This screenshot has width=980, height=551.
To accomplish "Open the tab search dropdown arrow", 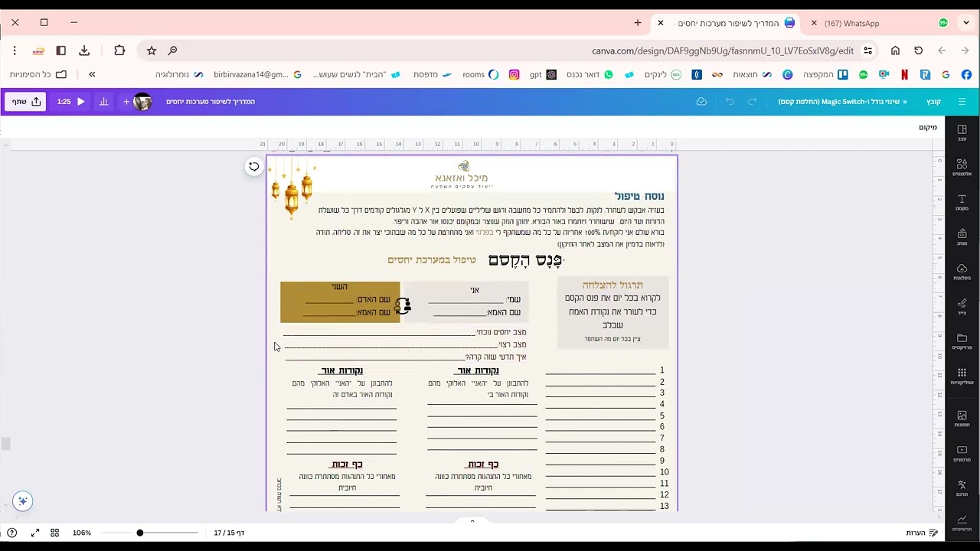I will (966, 23).
